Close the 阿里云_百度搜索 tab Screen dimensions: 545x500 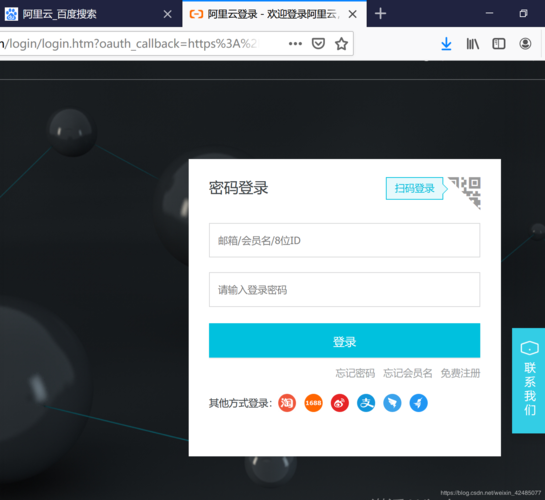pyautogui.click(x=168, y=14)
